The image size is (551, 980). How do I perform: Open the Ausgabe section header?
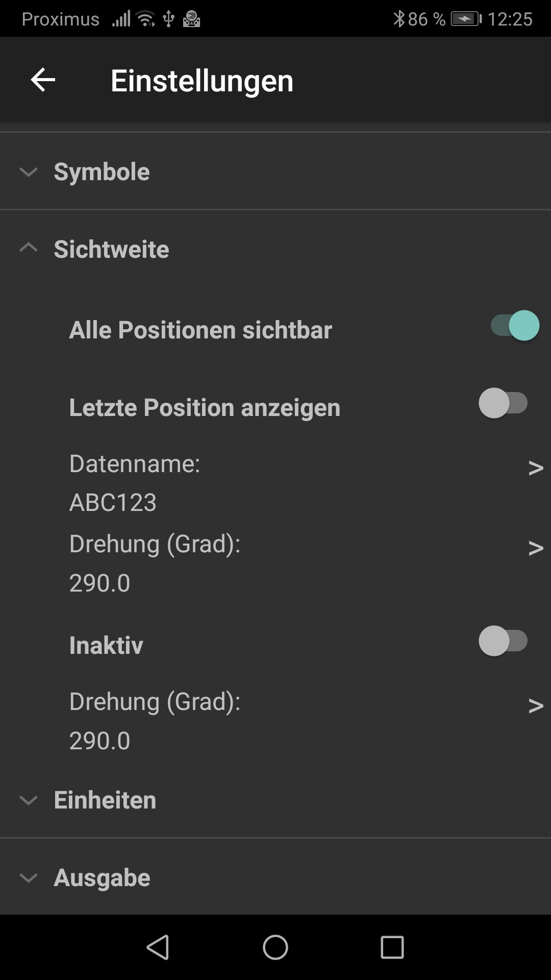(x=102, y=877)
